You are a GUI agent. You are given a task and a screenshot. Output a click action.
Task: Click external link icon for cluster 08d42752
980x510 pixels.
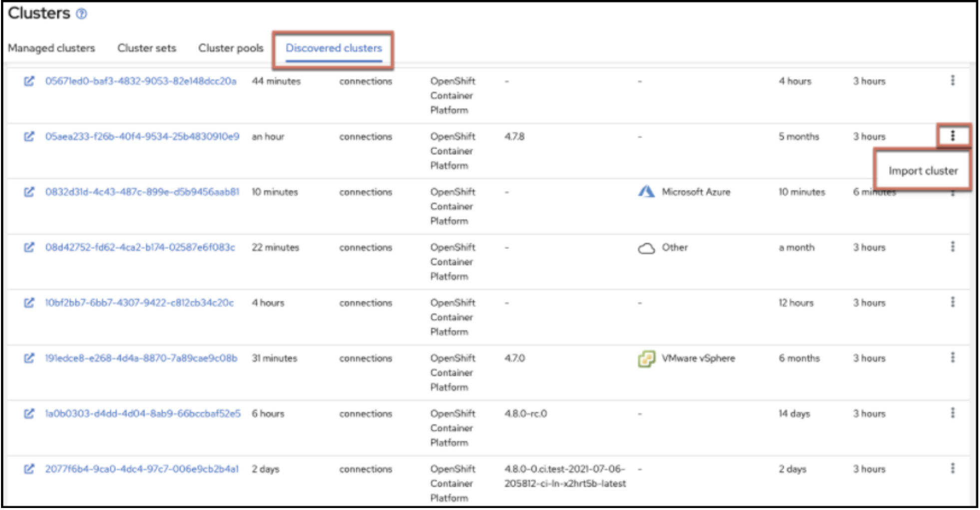(29, 247)
